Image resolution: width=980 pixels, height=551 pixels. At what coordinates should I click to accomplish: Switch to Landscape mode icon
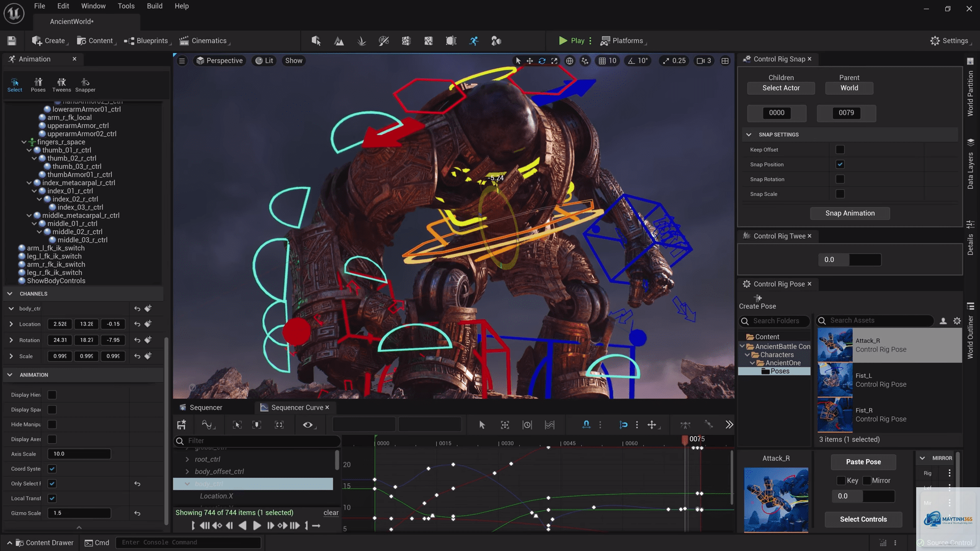click(339, 41)
